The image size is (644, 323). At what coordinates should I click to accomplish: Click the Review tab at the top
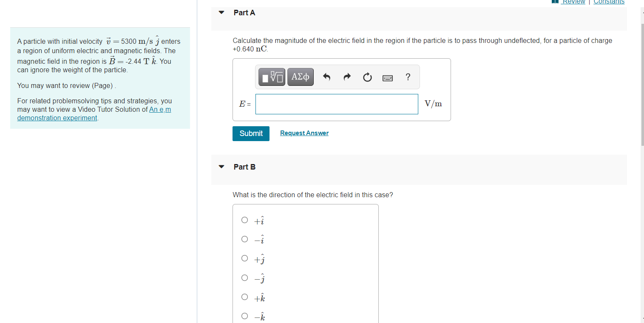coord(573,2)
